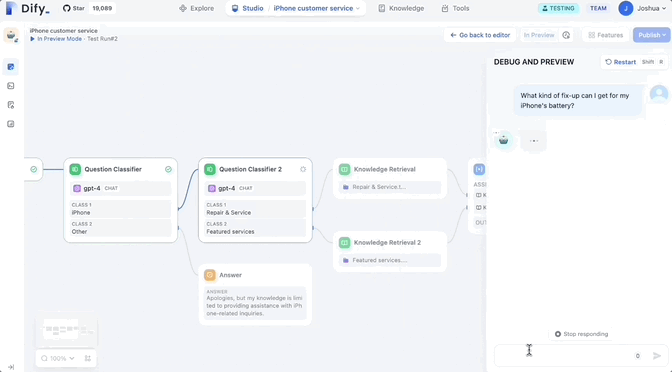Switch to the Knowledge tab
The image size is (672, 372).
(x=401, y=8)
